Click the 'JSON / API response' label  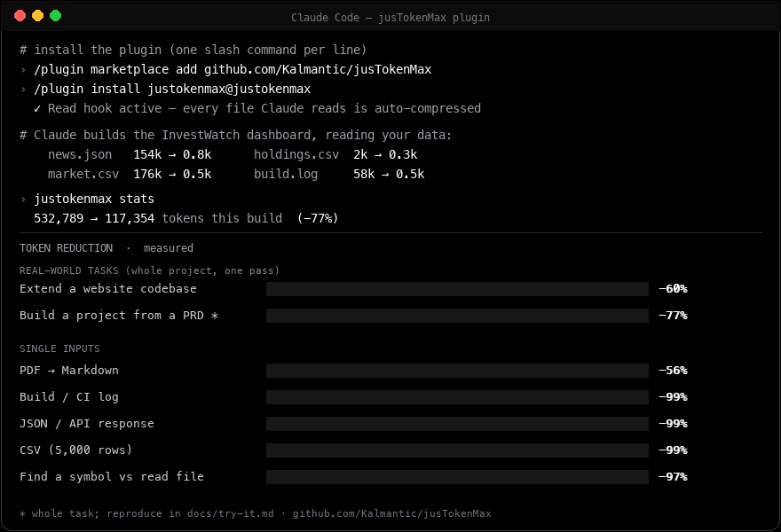tap(87, 424)
